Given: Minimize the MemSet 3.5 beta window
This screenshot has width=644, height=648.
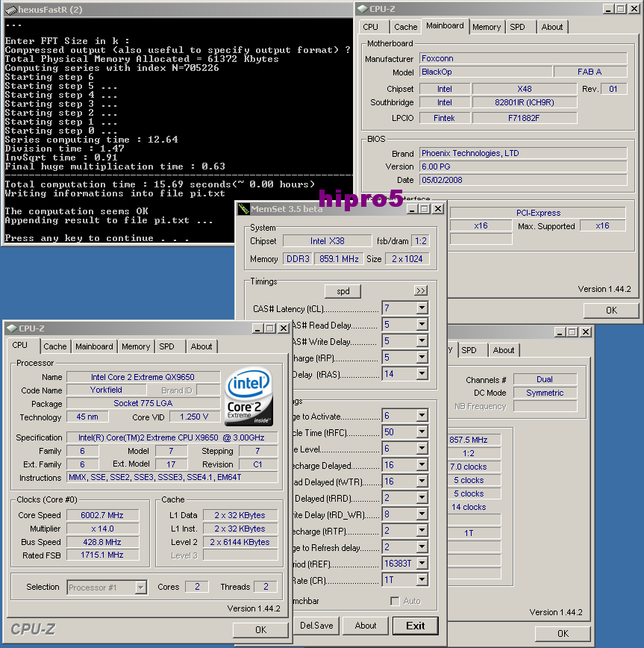Looking at the screenshot, I should click(x=412, y=209).
